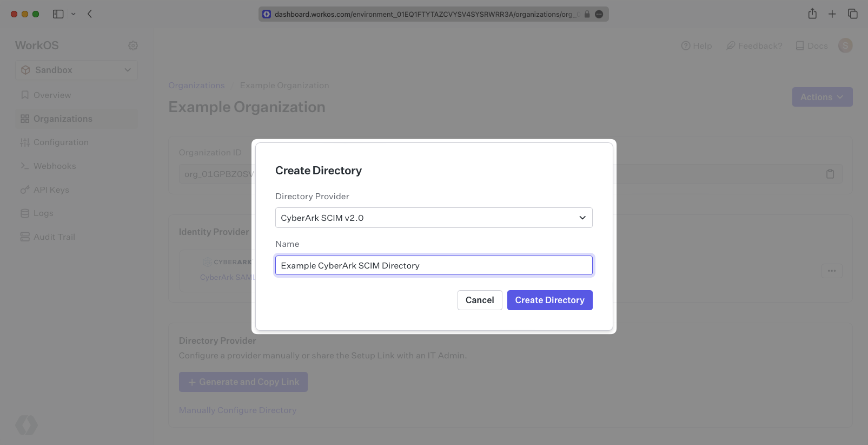The image size is (868, 445).
Task: Click the user avatar in the header
Action: 845,45
